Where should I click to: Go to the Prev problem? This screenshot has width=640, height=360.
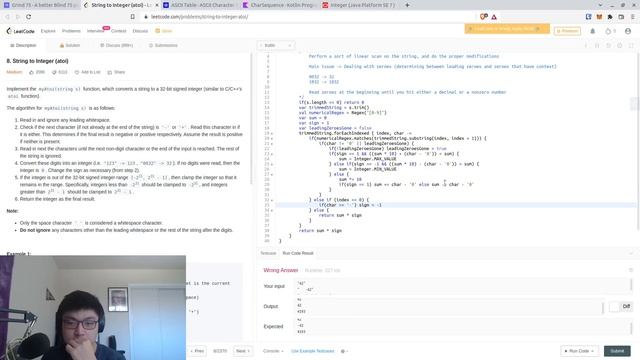point(197,351)
